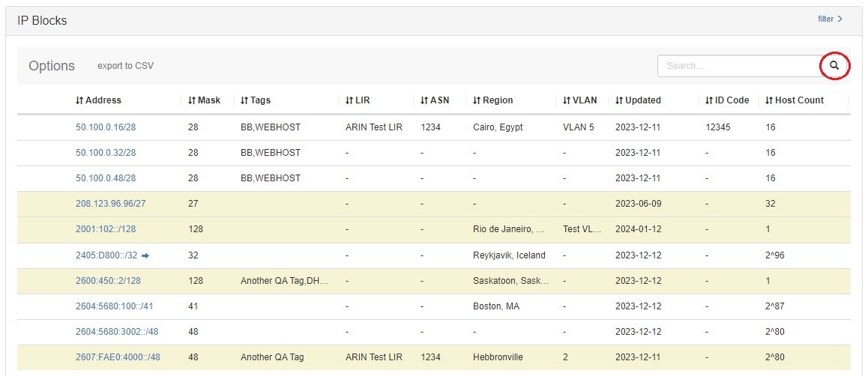868x376 pixels.
Task: Sort table by VLAN column
Action: coord(579,100)
